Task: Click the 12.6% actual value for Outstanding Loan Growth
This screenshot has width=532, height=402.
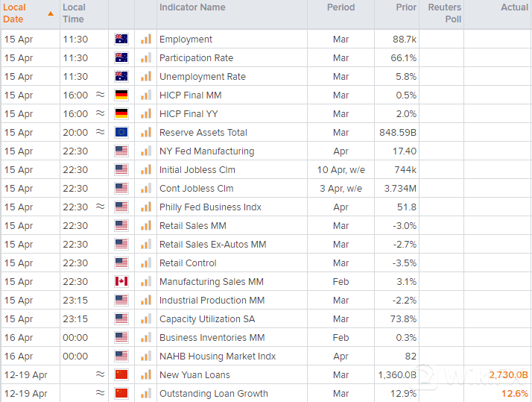Action: [x=514, y=394]
